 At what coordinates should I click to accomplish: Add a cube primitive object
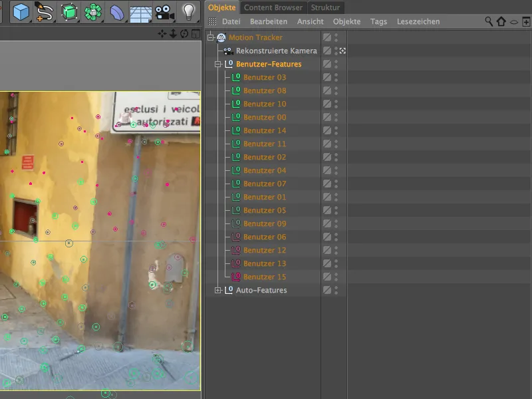tap(21, 12)
